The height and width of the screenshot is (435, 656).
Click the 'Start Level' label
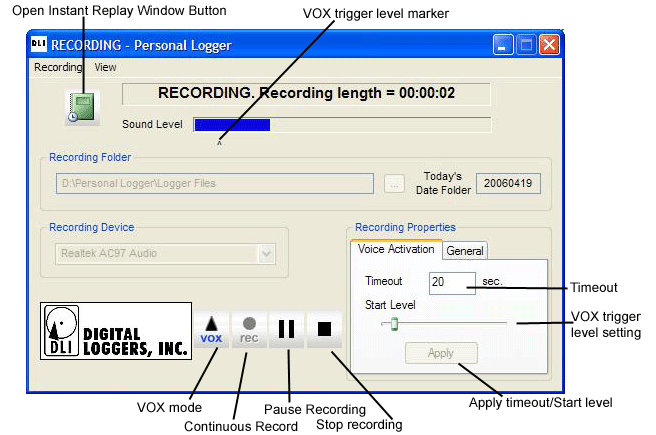[390, 305]
